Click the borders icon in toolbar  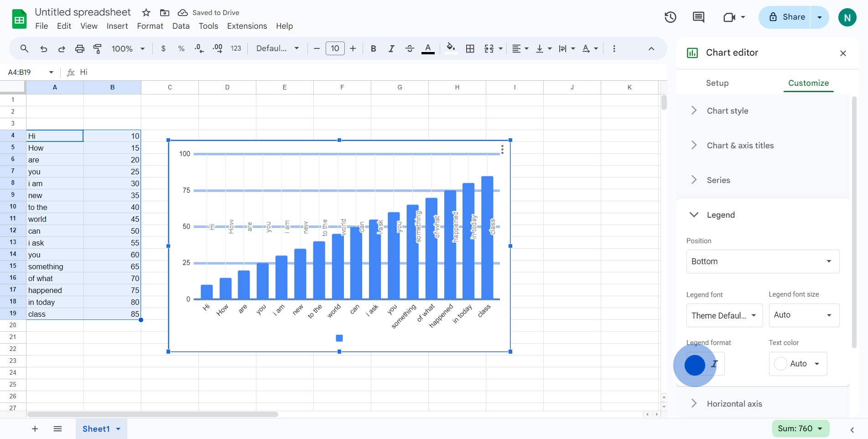[470, 49]
